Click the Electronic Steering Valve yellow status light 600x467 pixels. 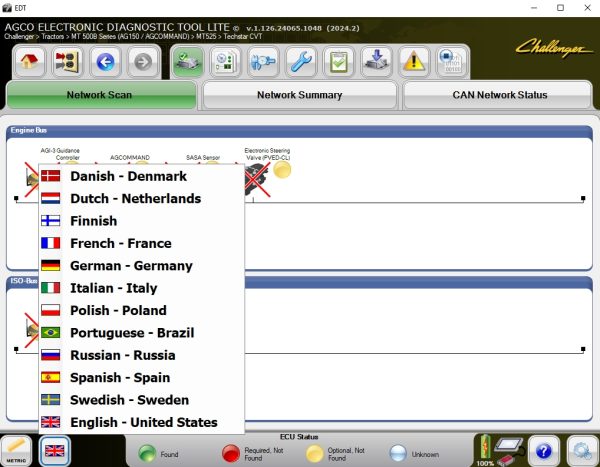(x=282, y=170)
